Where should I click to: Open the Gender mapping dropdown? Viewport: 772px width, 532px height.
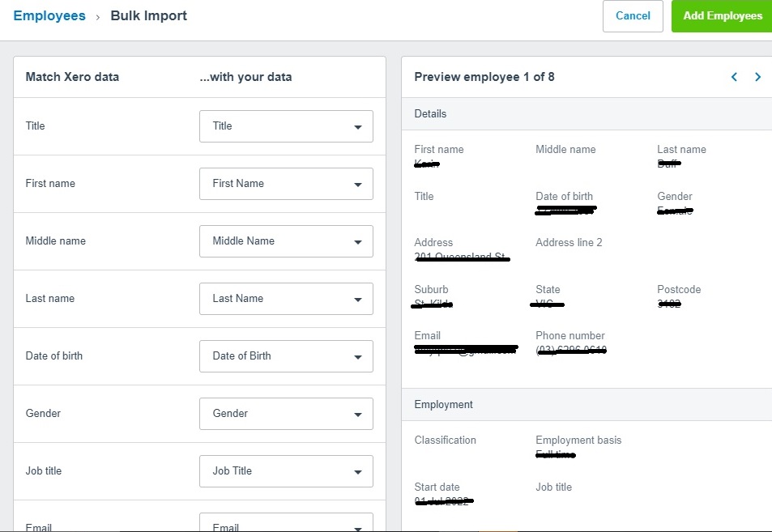286,414
